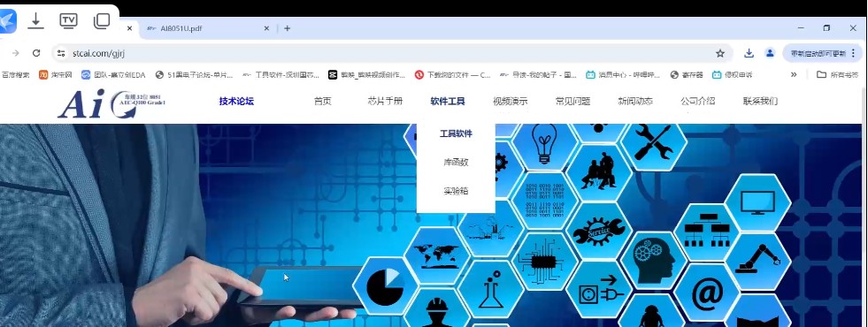Click the pie chart hexagon

point(386,286)
